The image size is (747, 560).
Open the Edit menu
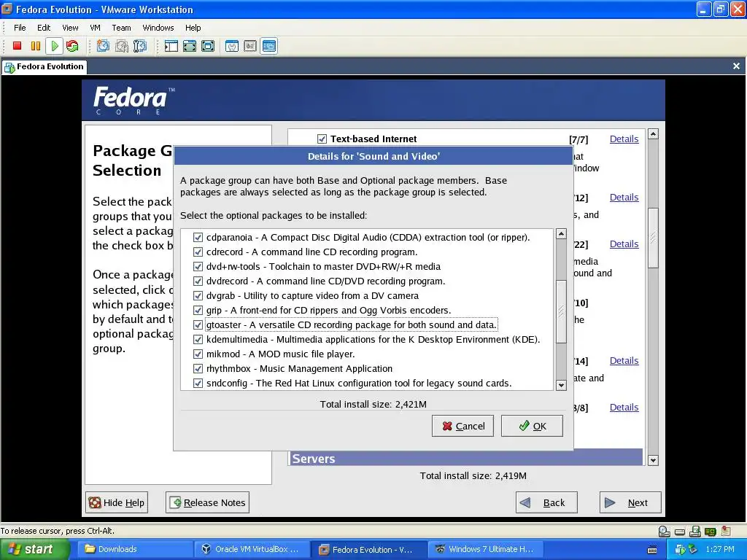click(44, 28)
